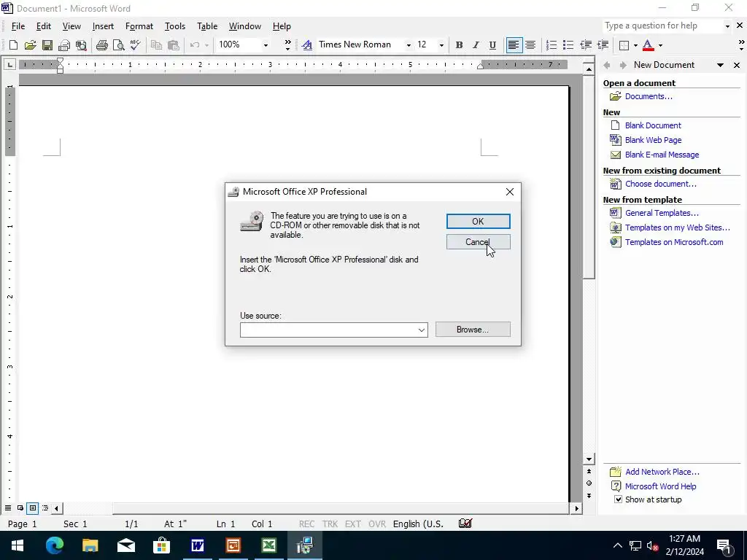
Task: Click the spelling status book icon
Action: tap(465, 524)
